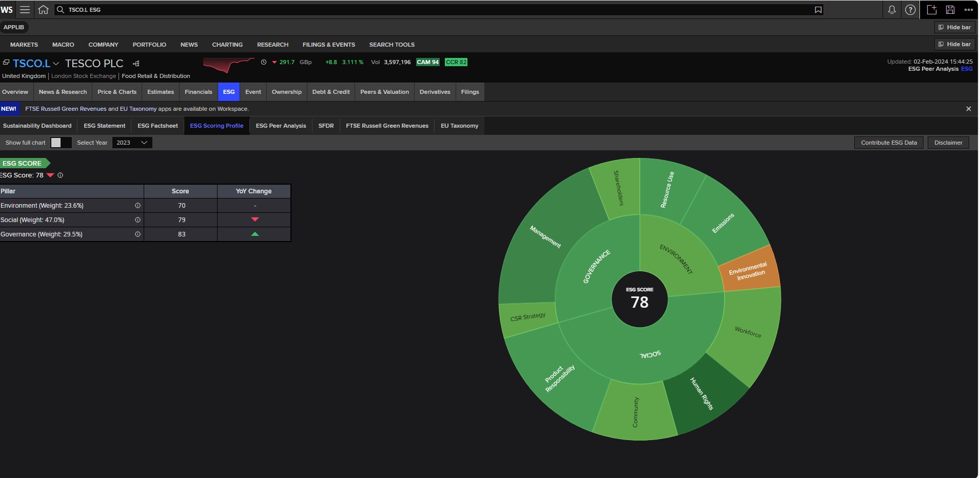Open a new window with the add-window icon
The height and width of the screenshot is (478, 980).
point(931,9)
